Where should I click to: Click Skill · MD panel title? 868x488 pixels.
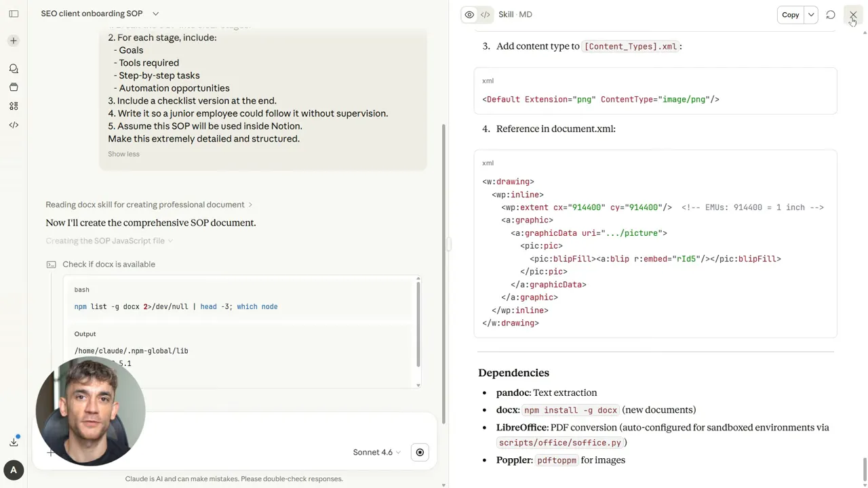click(515, 14)
